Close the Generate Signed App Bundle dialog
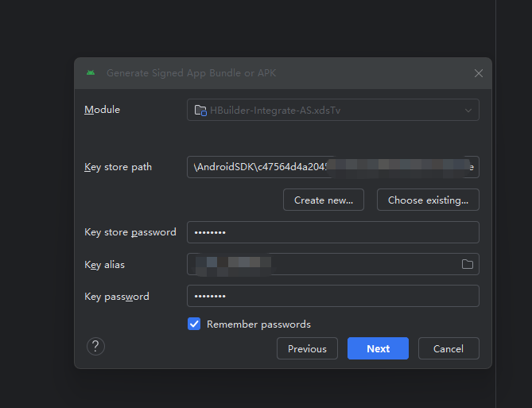 [x=478, y=73]
